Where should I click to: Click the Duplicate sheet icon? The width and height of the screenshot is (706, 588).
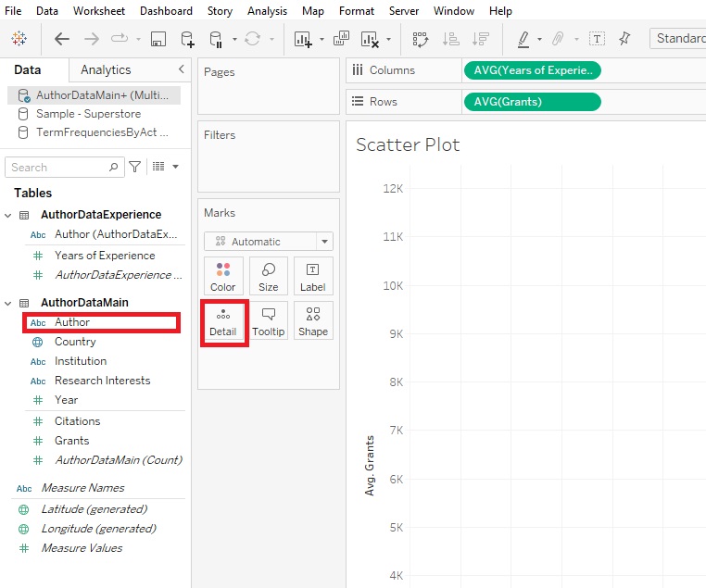pyautogui.click(x=341, y=39)
